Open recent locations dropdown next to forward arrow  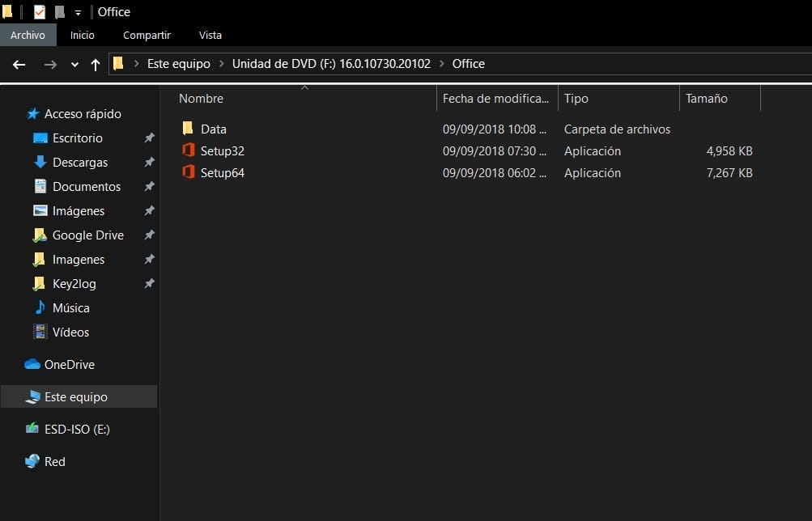74,64
